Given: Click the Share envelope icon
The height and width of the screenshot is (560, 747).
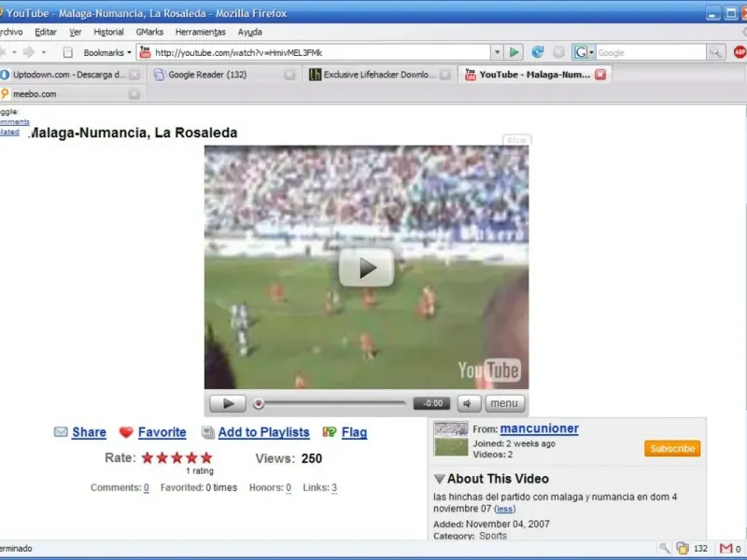Looking at the screenshot, I should click(x=61, y=432).
